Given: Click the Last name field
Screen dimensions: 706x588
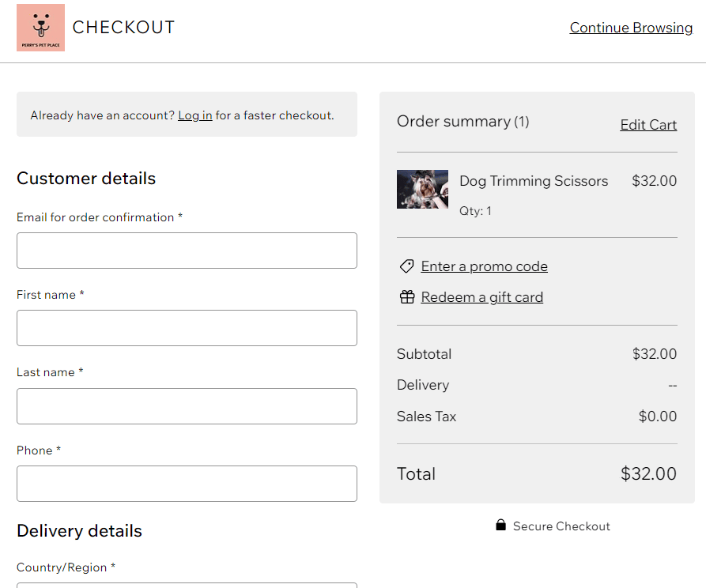Looking at the screenshot, I should coord(187,405).
